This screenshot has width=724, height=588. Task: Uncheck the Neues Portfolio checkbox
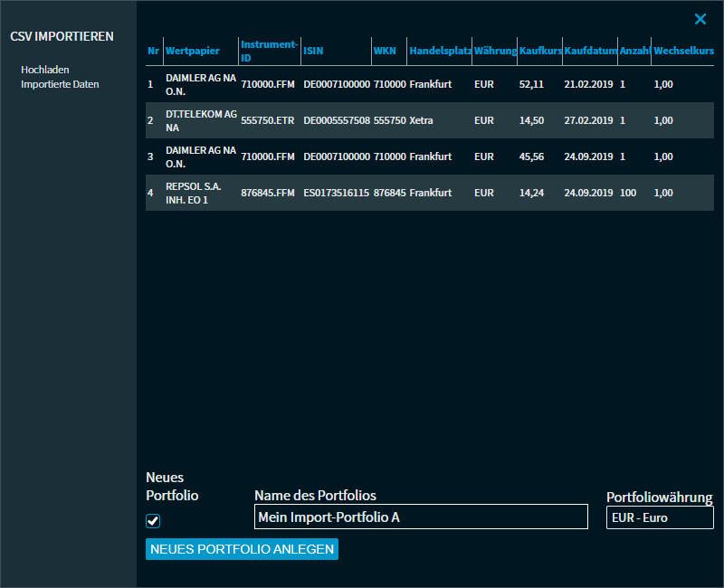153,521
